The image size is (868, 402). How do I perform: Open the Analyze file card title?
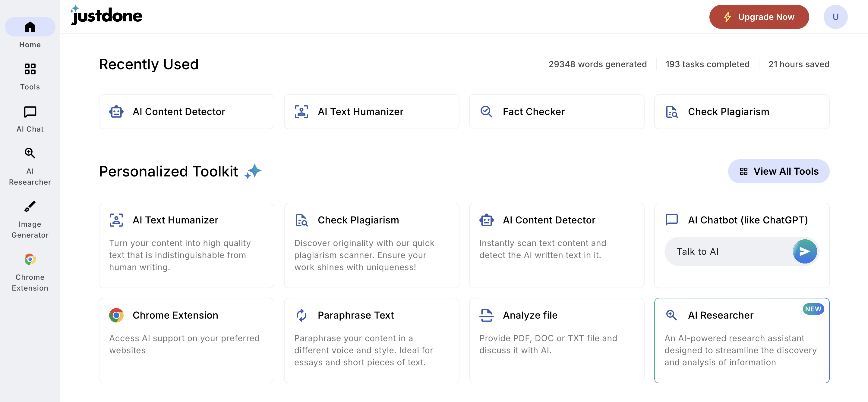[530, 315]
